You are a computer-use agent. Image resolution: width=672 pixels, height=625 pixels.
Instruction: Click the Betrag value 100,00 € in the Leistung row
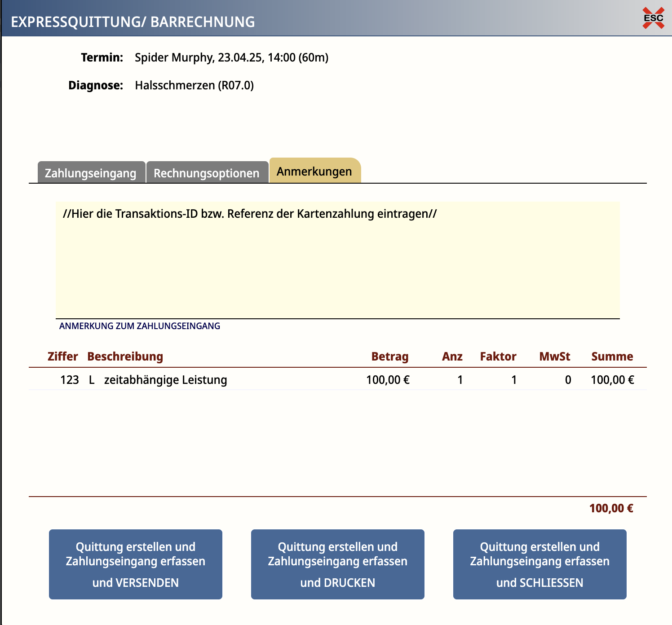[388, 380]
